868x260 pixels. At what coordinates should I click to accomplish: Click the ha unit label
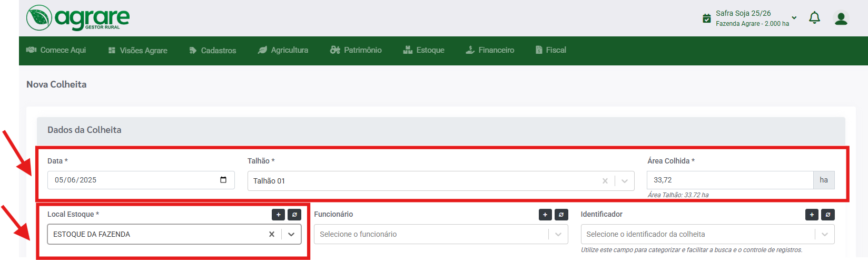coord(824,180)
